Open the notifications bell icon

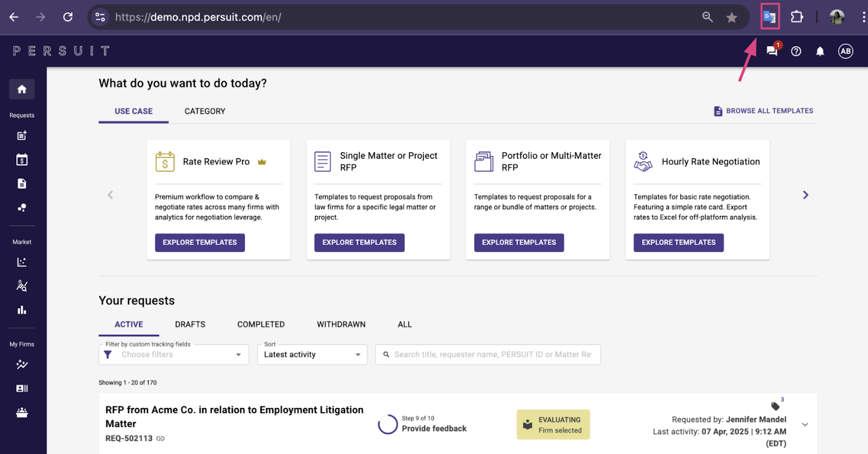(820, 51)
